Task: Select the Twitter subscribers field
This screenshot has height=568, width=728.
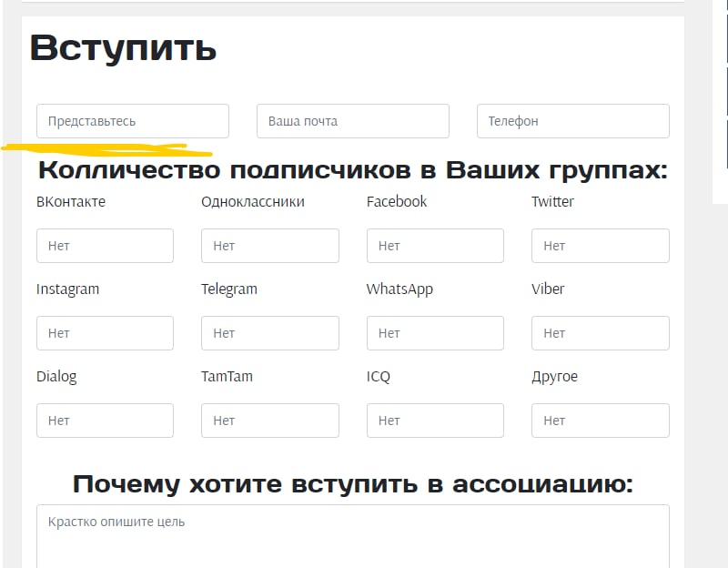Action: pyautogui.click(x=601, y=246)
